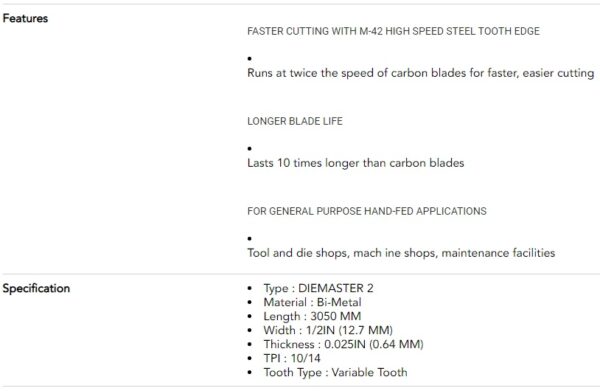The image size is (600, 391).
Task: Select the Longer Blade Life heading
Action: pos(295,121)
